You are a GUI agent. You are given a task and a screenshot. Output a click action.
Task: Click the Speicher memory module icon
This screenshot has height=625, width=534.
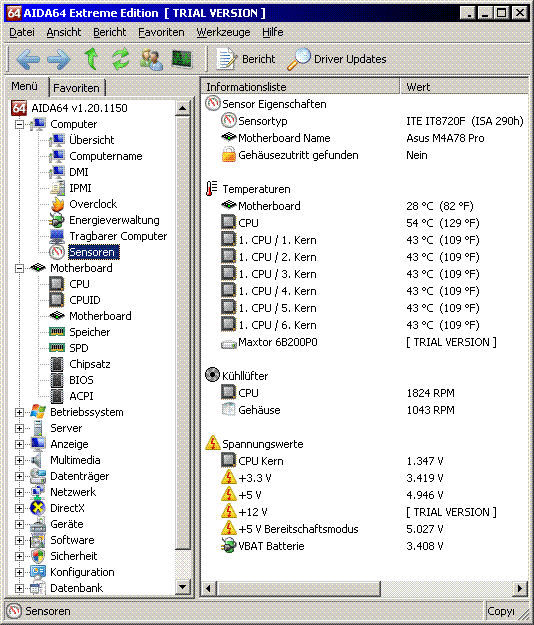(x=57, y=332)
